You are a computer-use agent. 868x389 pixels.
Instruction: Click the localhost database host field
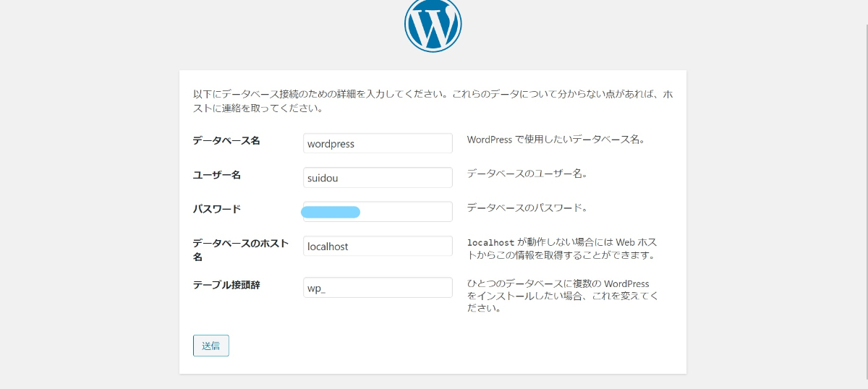378,246
